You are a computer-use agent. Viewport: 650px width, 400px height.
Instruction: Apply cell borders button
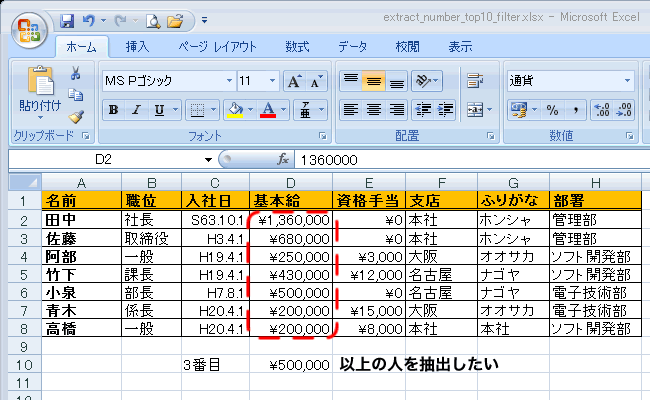(197, 110)
